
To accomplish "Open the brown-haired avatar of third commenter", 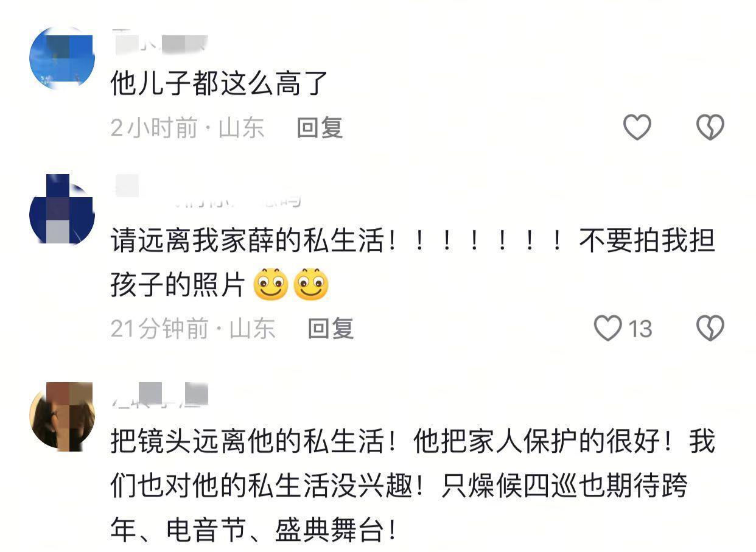I will 62,416.
